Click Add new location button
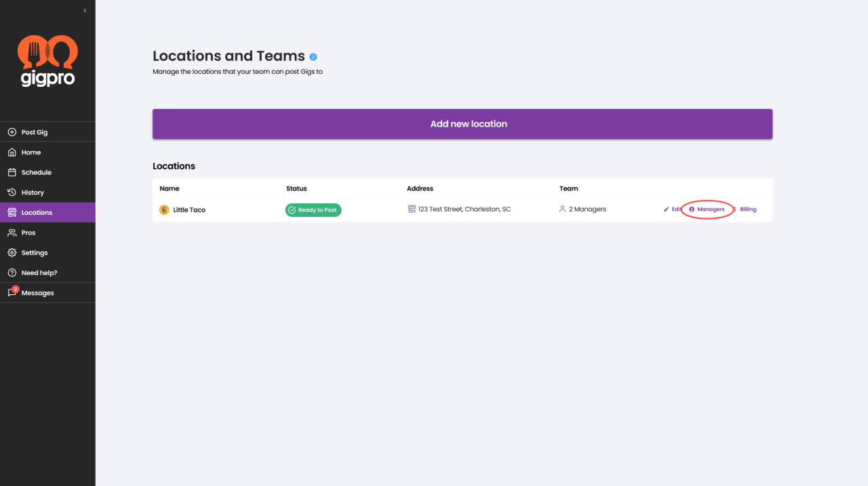 [462, 124]
